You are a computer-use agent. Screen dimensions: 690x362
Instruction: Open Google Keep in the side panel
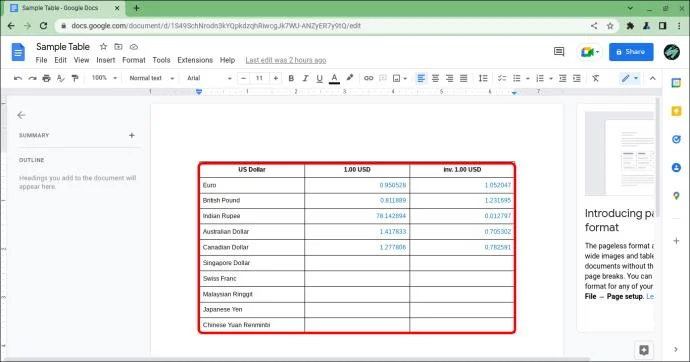[676, 111]
